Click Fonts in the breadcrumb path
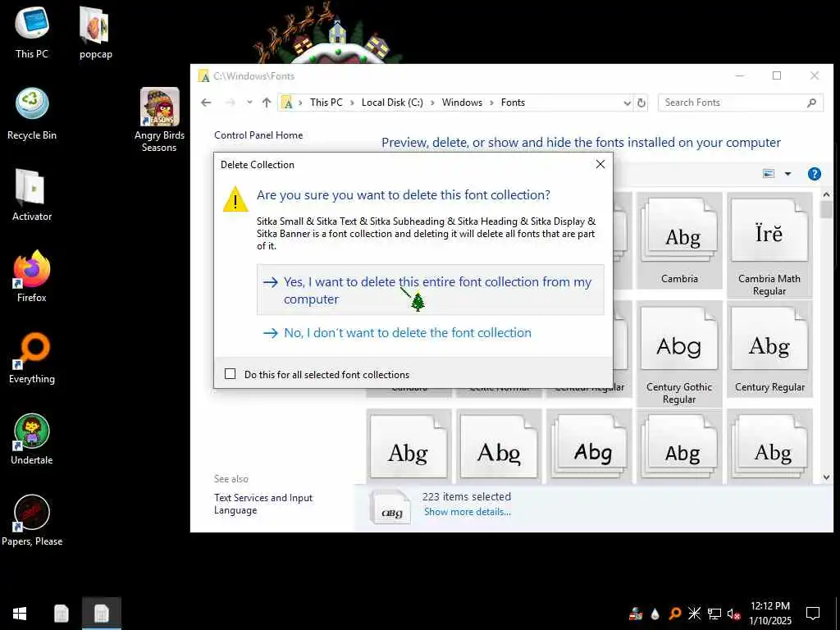The height and width of the screenshot is (630, 840). 513,103
